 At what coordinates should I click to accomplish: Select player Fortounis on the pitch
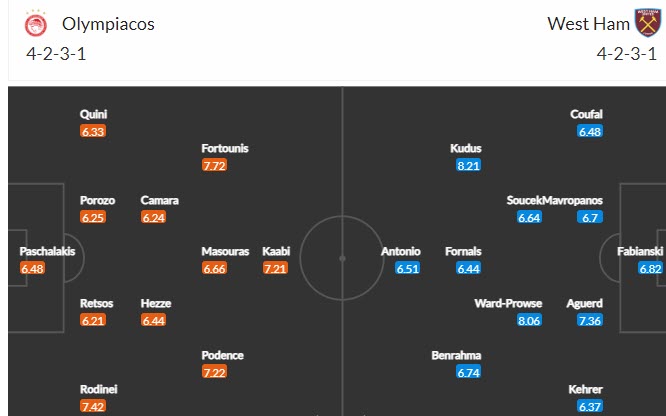(225, 148)
